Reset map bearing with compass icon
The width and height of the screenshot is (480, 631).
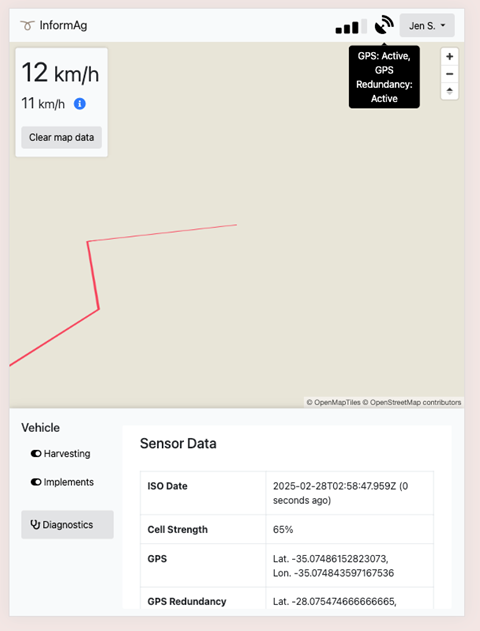[x=449, y=91]
